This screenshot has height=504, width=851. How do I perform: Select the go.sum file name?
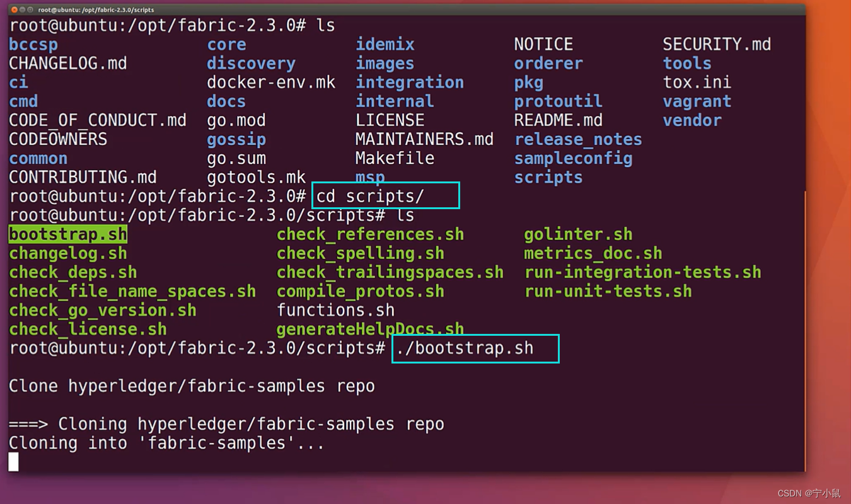pyautogui.click(x=236, y=159)
